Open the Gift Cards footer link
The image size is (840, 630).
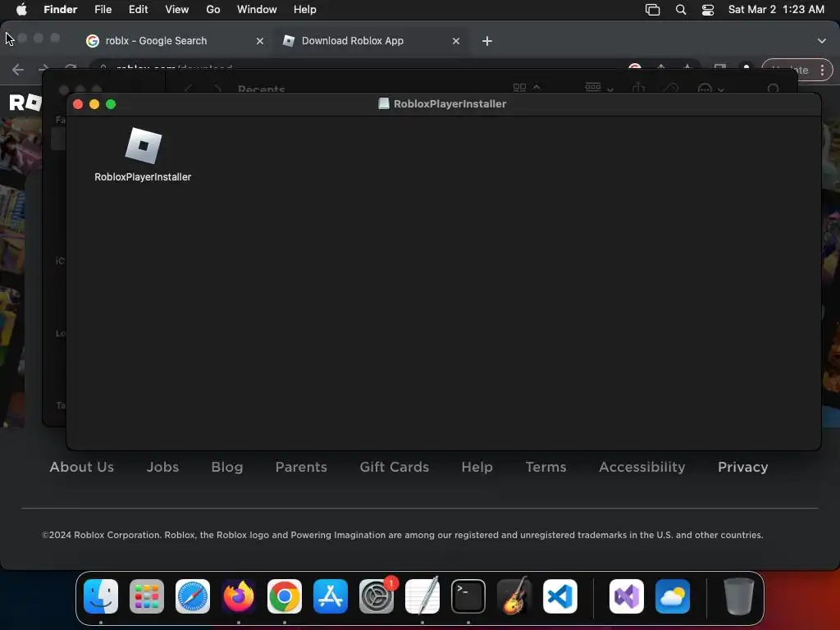(x=395, y=467)
